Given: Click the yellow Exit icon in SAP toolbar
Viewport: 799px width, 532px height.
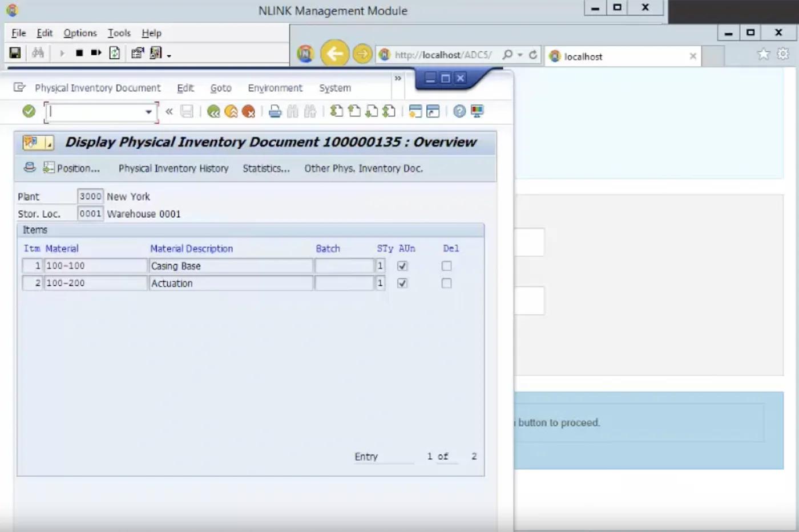Looking at the screenshot, I should point(231,111).
